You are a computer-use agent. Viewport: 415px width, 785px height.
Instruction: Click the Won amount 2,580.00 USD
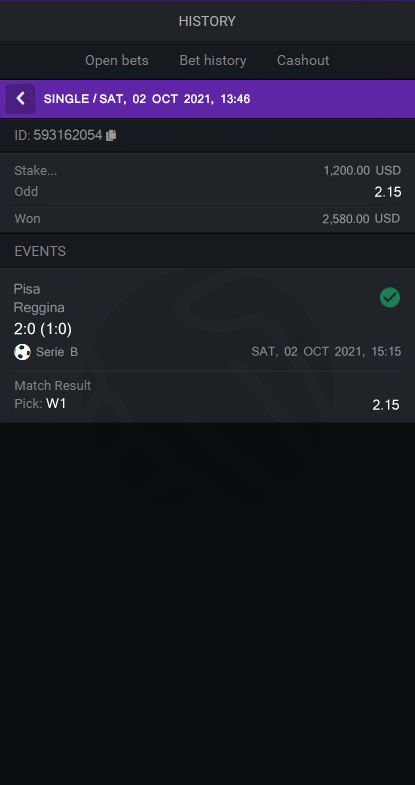click(361, 219)
